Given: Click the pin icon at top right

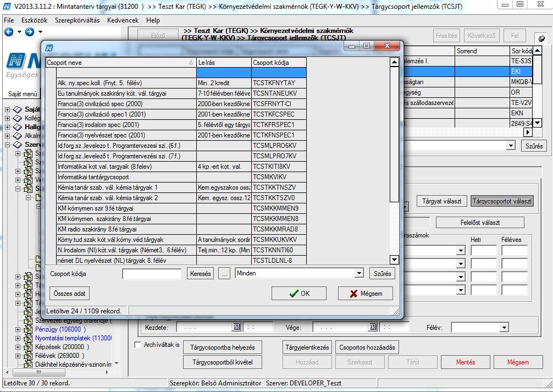Looking at the screenshot, I should tap(541, 38).
